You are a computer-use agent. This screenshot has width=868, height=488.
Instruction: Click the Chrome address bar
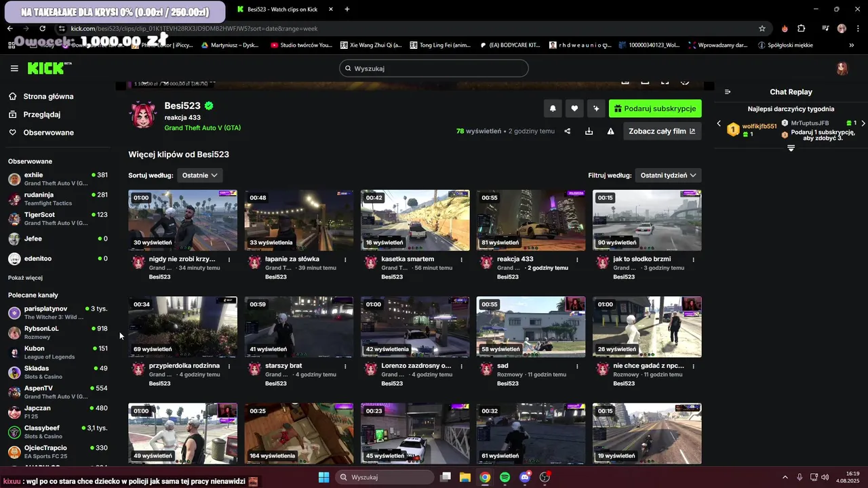(407, 28)
